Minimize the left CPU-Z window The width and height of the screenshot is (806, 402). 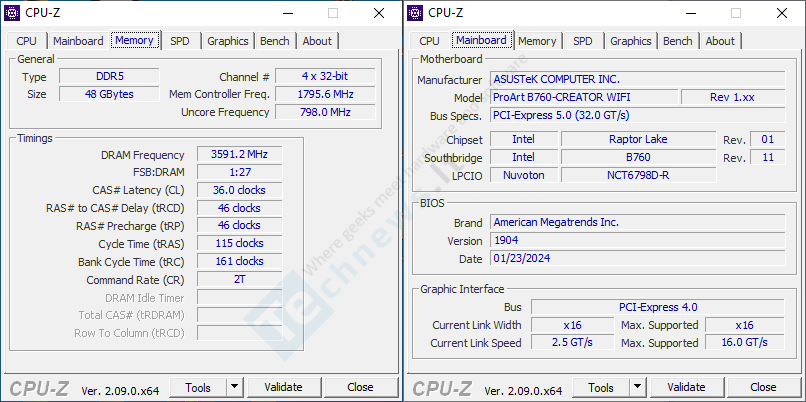coord(287,13)
